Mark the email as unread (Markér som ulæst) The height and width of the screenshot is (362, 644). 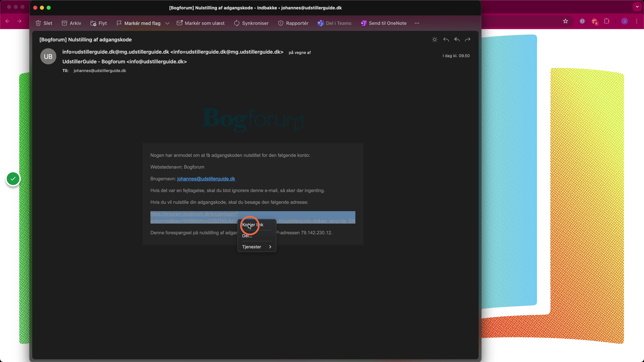click(201, 23)
